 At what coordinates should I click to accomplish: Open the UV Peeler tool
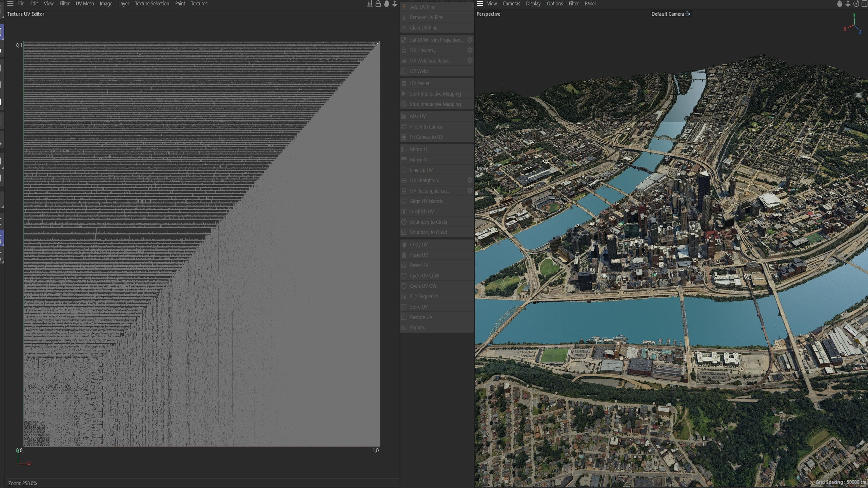(x=437, y=83)
